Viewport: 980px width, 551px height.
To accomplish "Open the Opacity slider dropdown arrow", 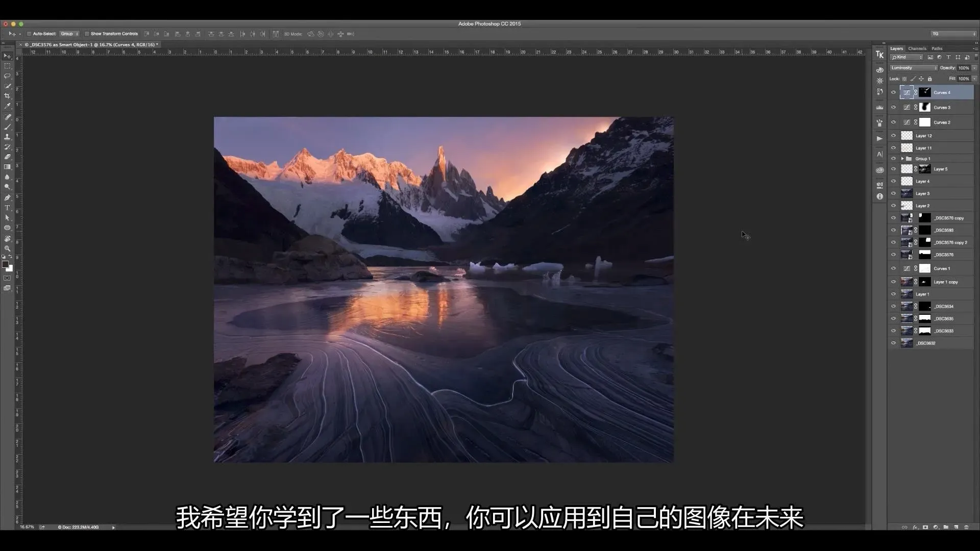I will tap(974, 68).
